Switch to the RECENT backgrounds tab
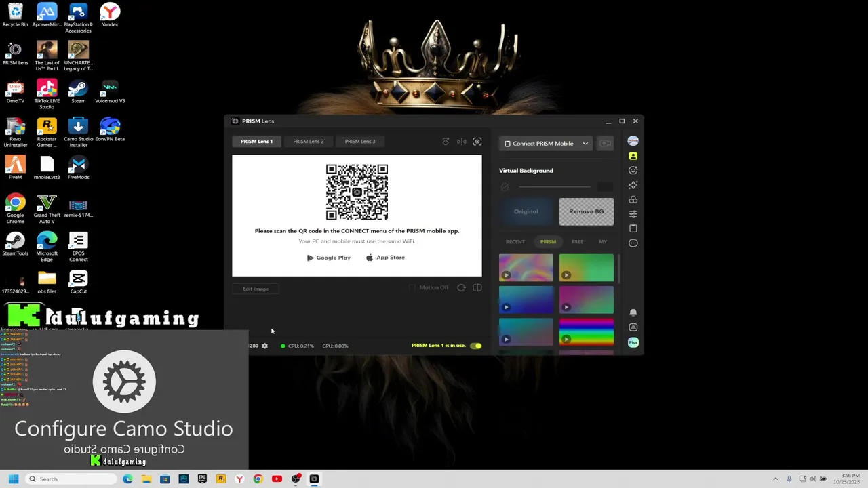This screenshot has width=868, height=488. pos(515,241)
